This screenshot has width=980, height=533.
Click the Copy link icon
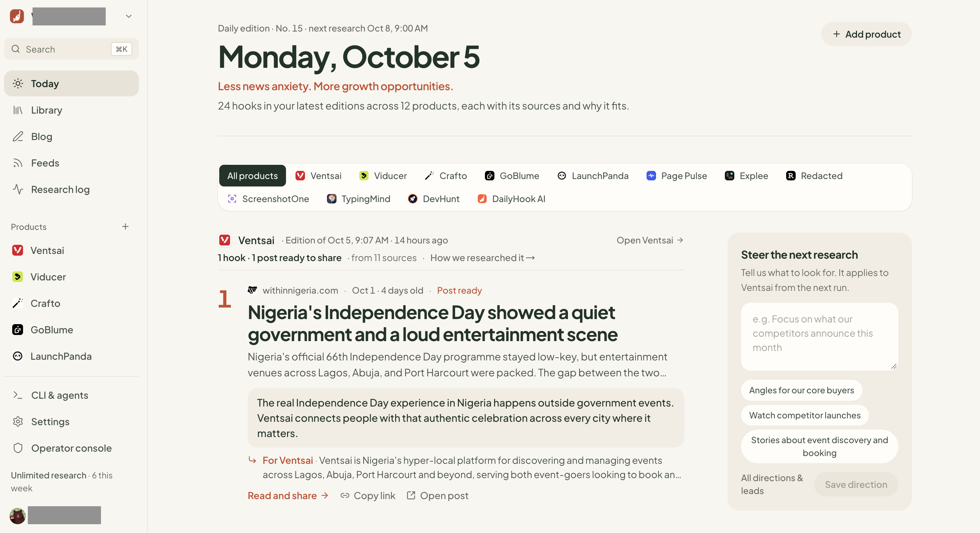(345, 495)
